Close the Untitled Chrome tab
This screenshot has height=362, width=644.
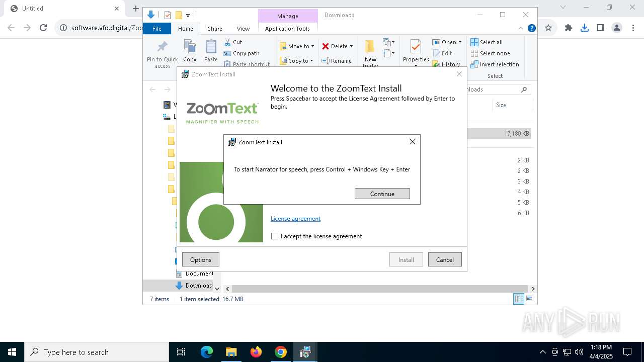117,9
